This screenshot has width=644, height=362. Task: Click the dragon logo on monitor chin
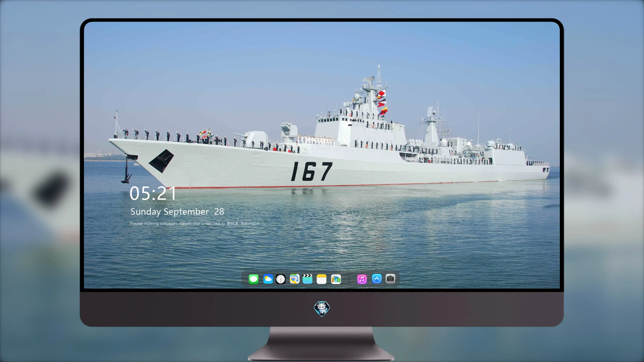click(322, 309)
